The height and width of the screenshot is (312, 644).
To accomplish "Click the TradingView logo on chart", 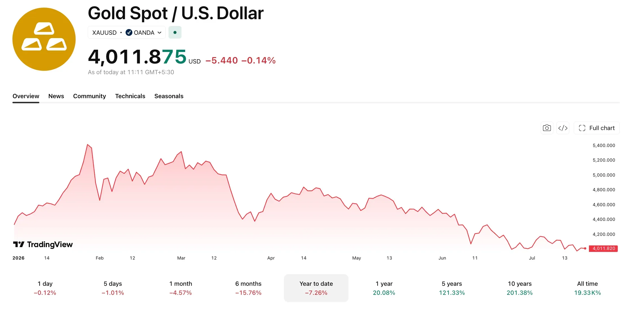I will click(x=43, y=244).
